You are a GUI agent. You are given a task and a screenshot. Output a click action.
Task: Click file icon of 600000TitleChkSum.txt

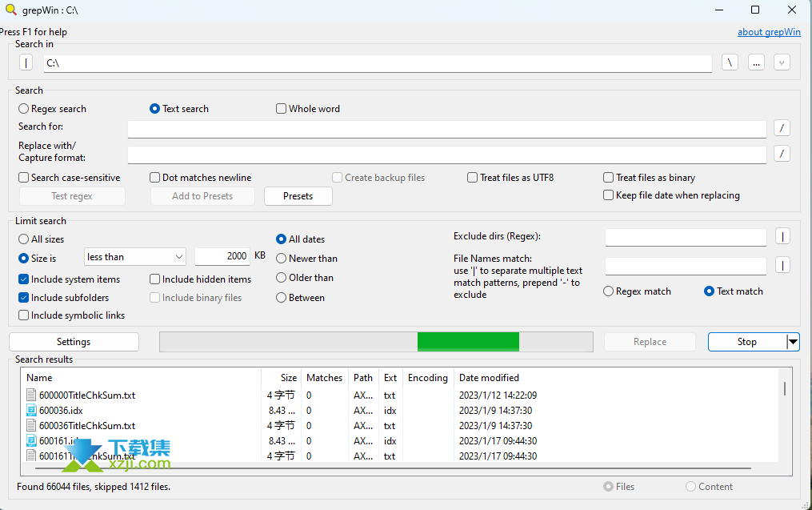[x=31, y=395]
